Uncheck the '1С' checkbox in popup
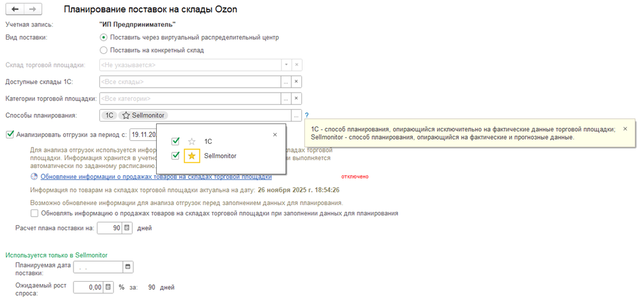Viewport: 644px width, 302px height. coord(176,141)
